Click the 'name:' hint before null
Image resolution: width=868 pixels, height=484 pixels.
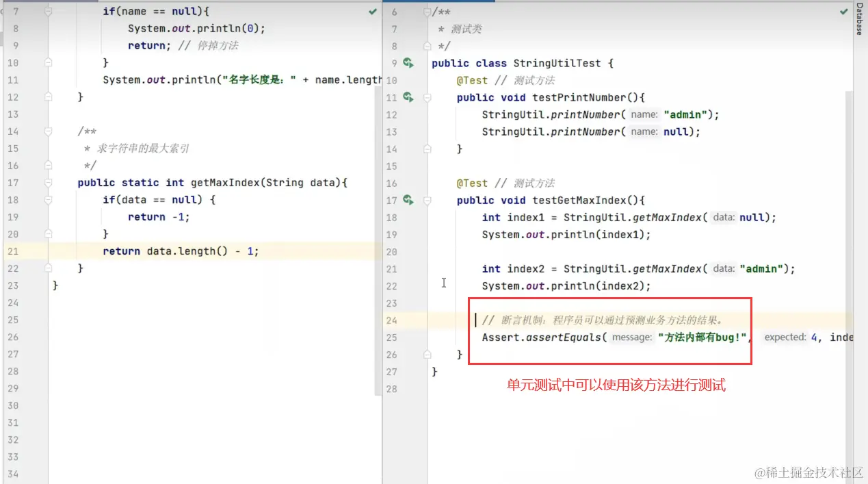tap(644, 131)
